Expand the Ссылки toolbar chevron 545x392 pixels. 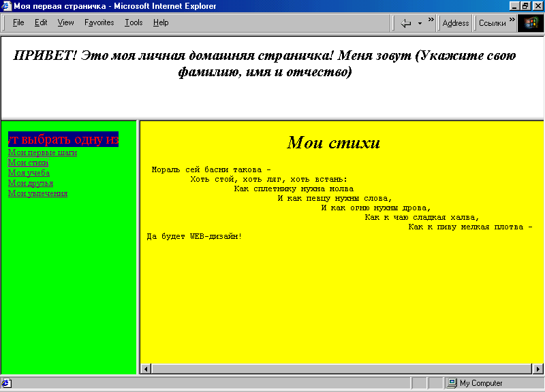(x=512, y=20)
